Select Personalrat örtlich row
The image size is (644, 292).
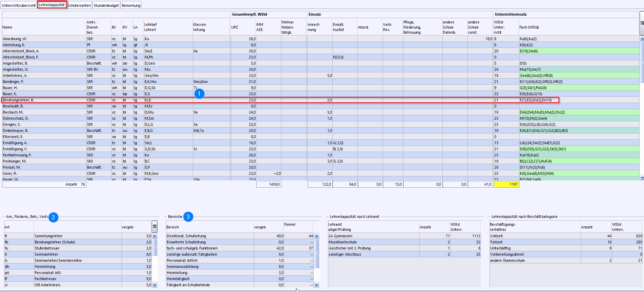[x=240, y=260]
